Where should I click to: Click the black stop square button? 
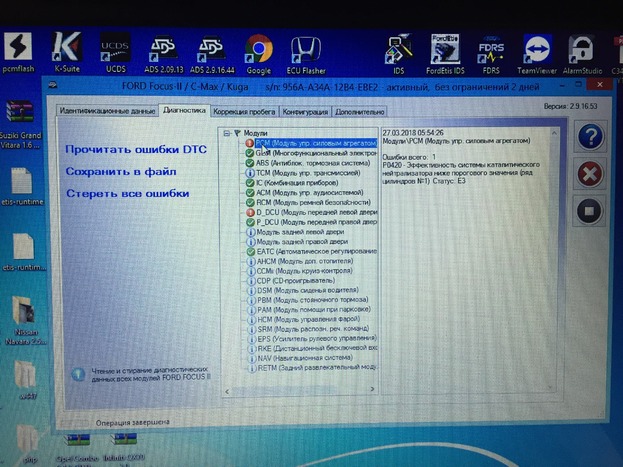point(590,211)
